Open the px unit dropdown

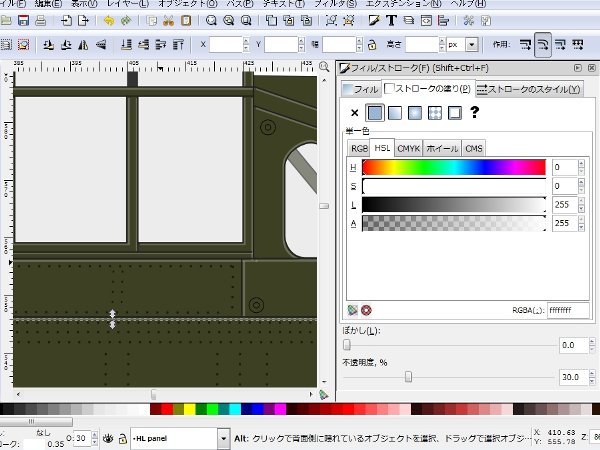coord(470,45)
